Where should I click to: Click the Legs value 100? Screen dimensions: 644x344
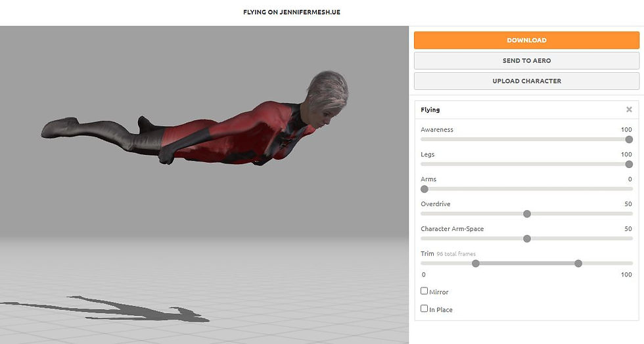pyautogui.click(x=626, y=154)
